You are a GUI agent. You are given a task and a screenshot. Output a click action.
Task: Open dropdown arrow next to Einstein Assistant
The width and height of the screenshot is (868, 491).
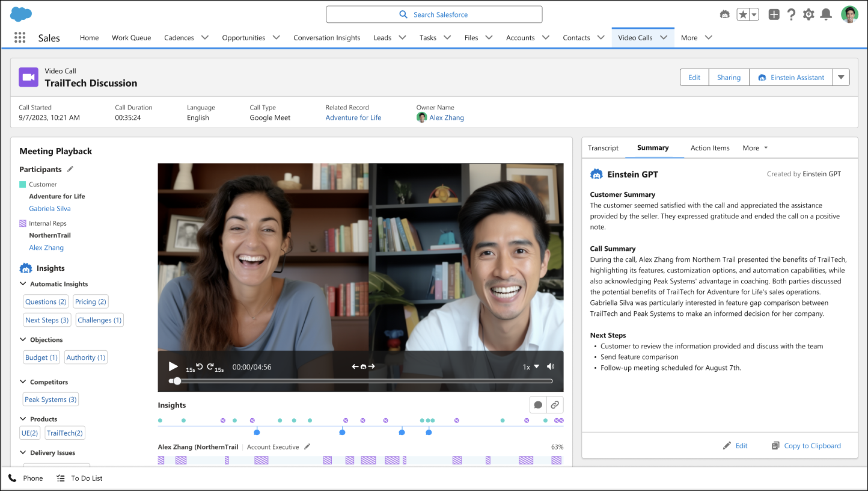tap(841, 77)
